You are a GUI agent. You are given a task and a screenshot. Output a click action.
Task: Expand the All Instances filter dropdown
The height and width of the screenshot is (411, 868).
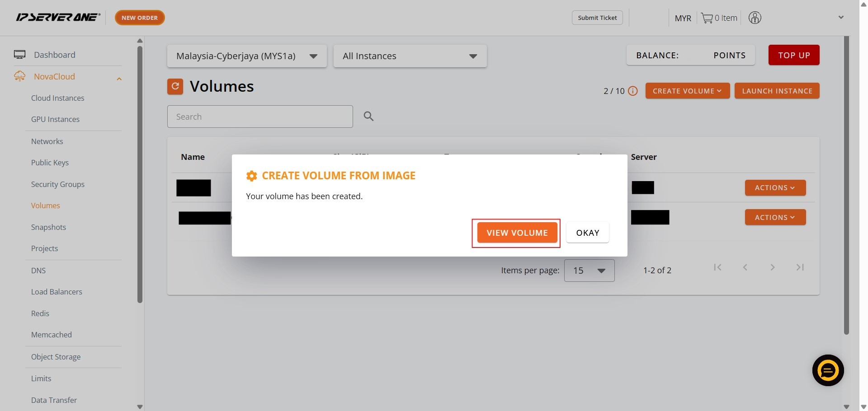[410, 56]
